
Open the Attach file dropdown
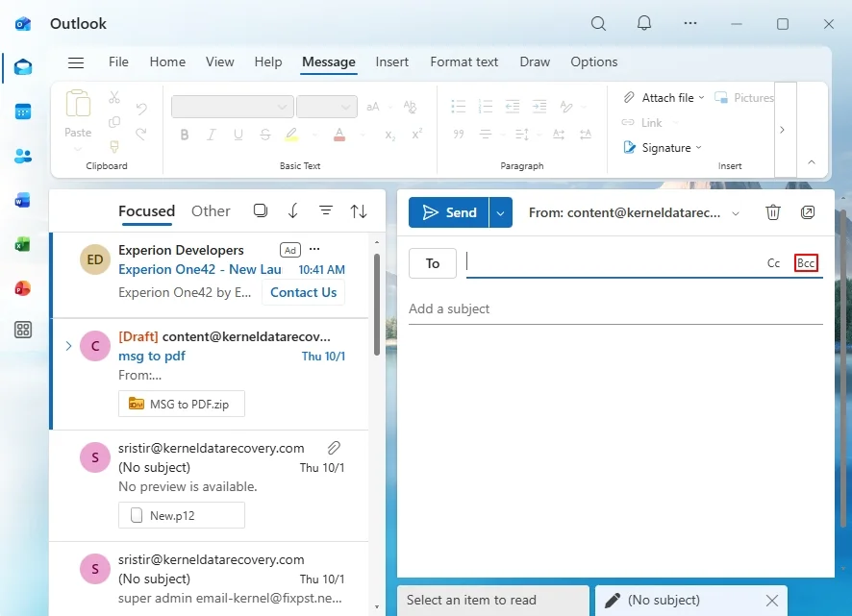tap(701, 98)
